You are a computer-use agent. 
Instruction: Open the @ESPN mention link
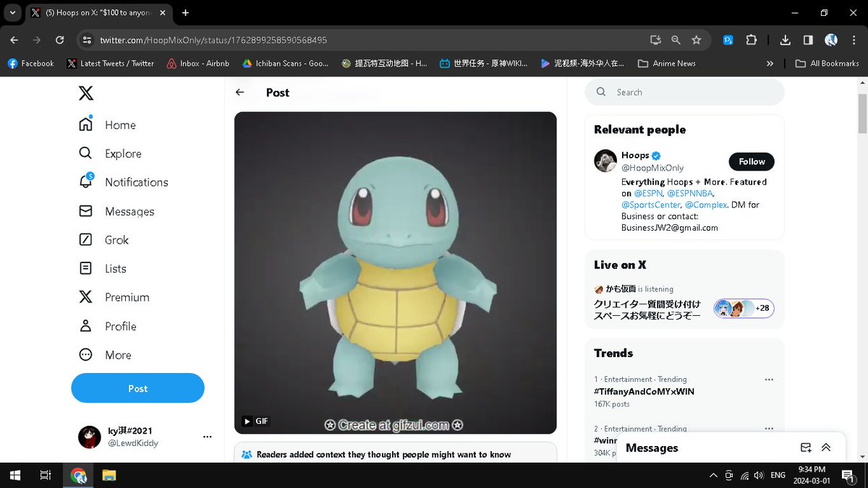(x=647, y=194)
